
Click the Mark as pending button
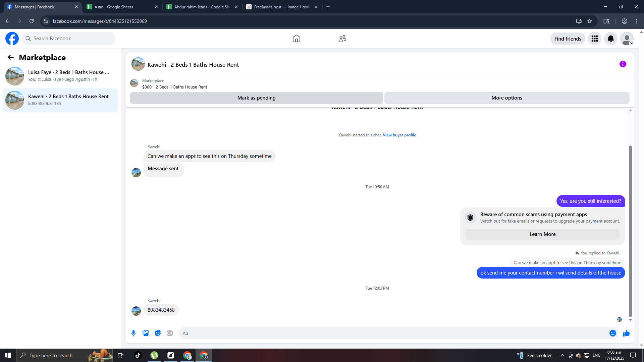click(256, 98)
